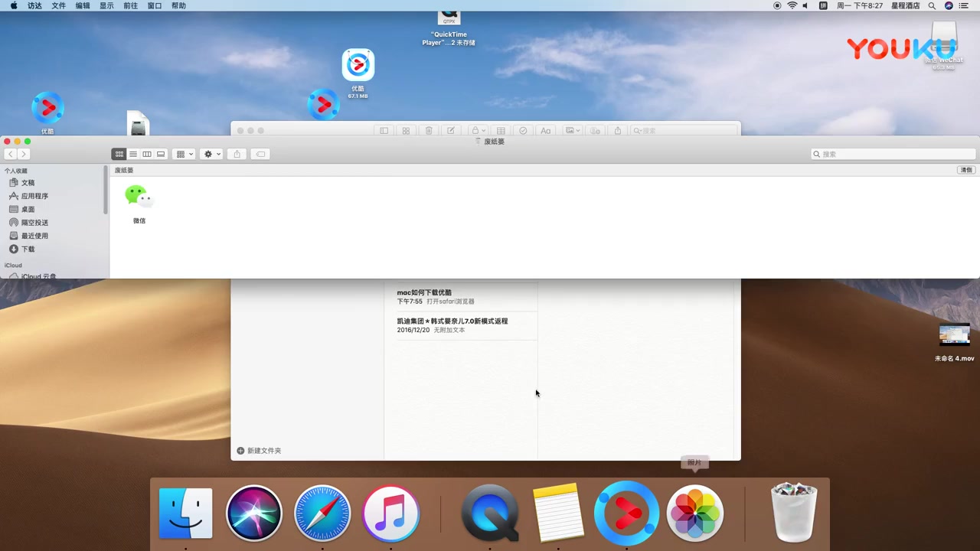Go back in the Finder Trash window
Screen dimensions: 980x551
[x=11, y=154]
